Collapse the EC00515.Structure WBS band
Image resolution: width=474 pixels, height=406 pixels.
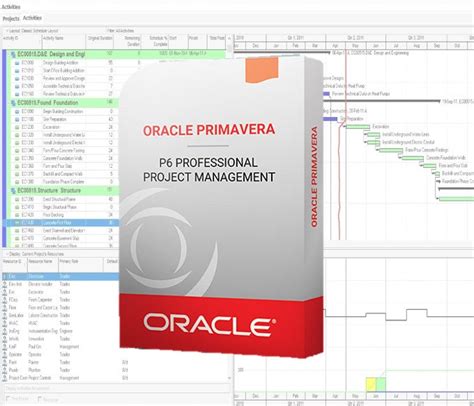13,191
